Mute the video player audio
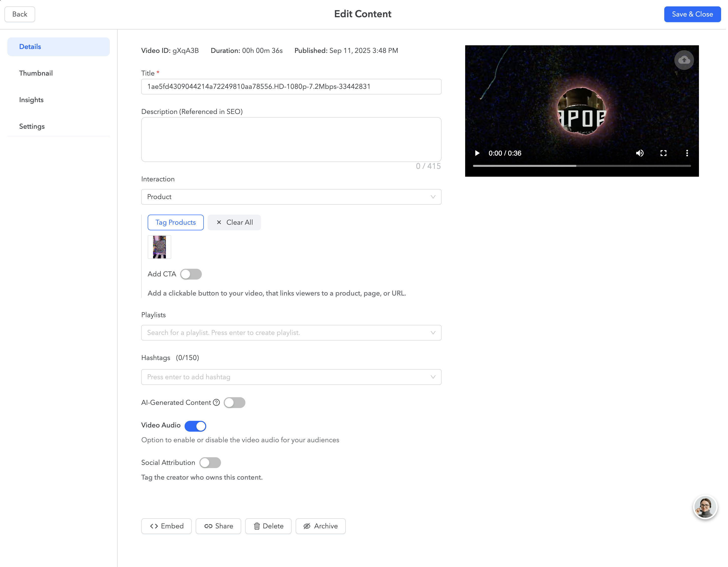728x567 pixels. click(x=640, y=153)
